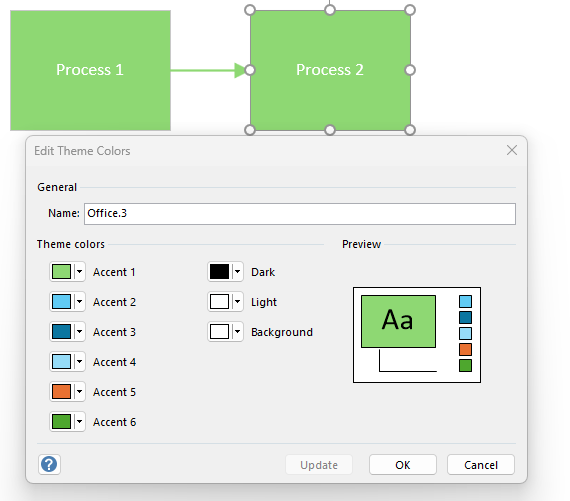Click the theme preview thumbnail

[417, 335]
